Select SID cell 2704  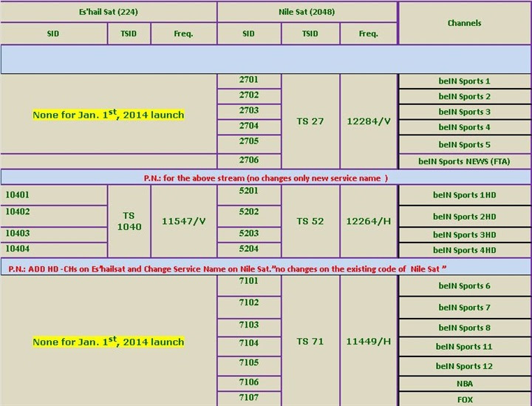pos(249,126)
